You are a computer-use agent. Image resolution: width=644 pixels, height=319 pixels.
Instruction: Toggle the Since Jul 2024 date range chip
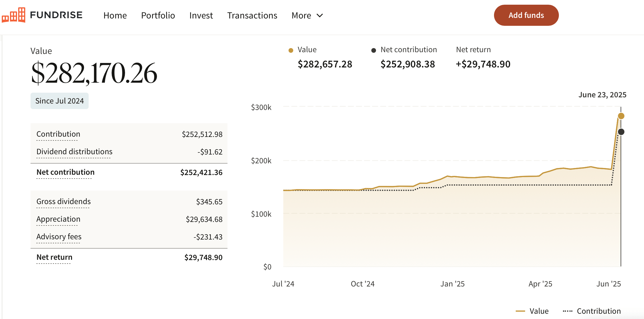pos(59,101)
